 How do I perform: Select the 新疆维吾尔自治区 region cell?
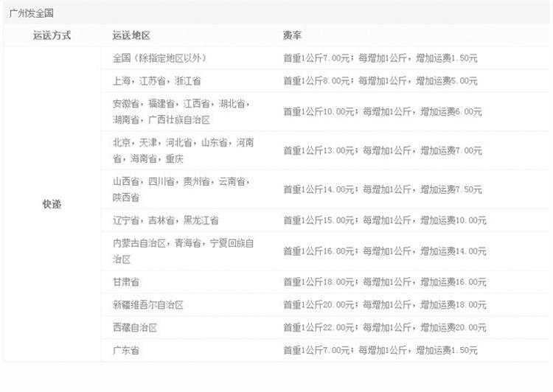[x=147, y=304]
